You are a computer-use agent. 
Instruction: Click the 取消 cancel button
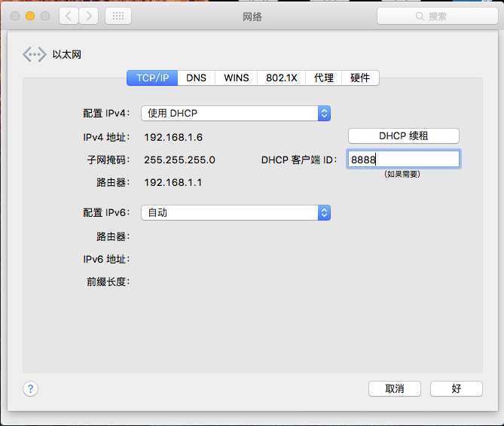[x=395, y=389]
